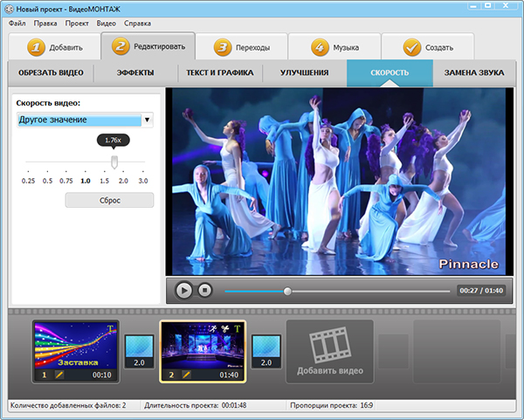Open the Правка menu
Viewport: 524px width, 420px height.
coord(45,24)
